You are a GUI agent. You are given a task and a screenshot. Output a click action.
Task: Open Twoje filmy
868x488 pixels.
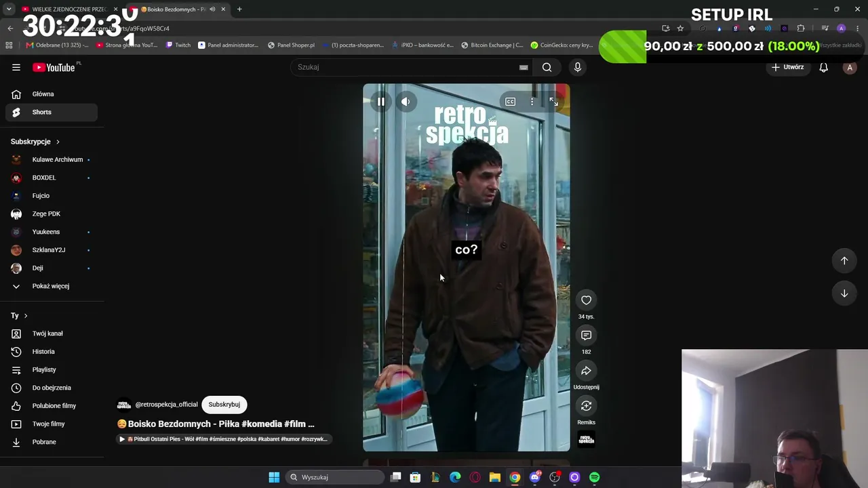[x=52, y=424]
